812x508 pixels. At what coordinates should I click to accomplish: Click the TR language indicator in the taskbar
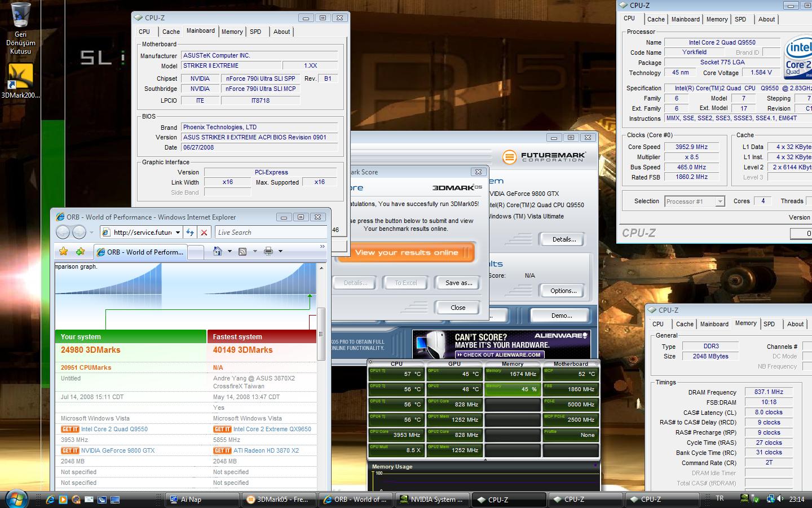(x=720, y=499)
